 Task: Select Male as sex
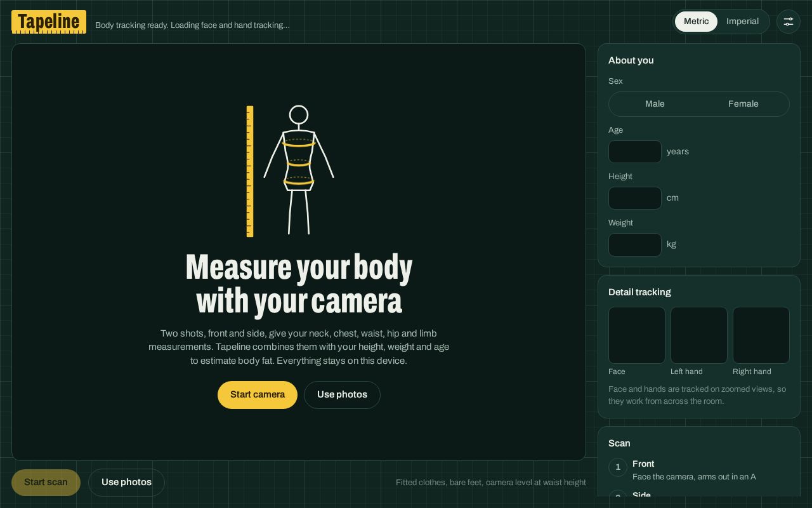[655, 104]
